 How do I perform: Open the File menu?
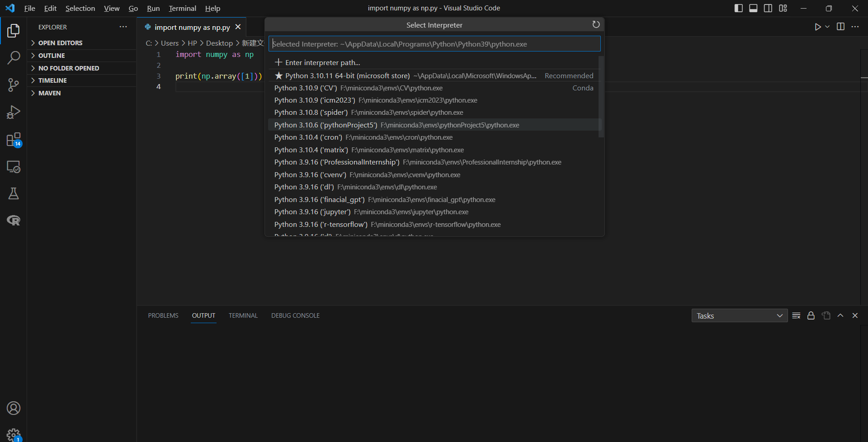[29, 8]
